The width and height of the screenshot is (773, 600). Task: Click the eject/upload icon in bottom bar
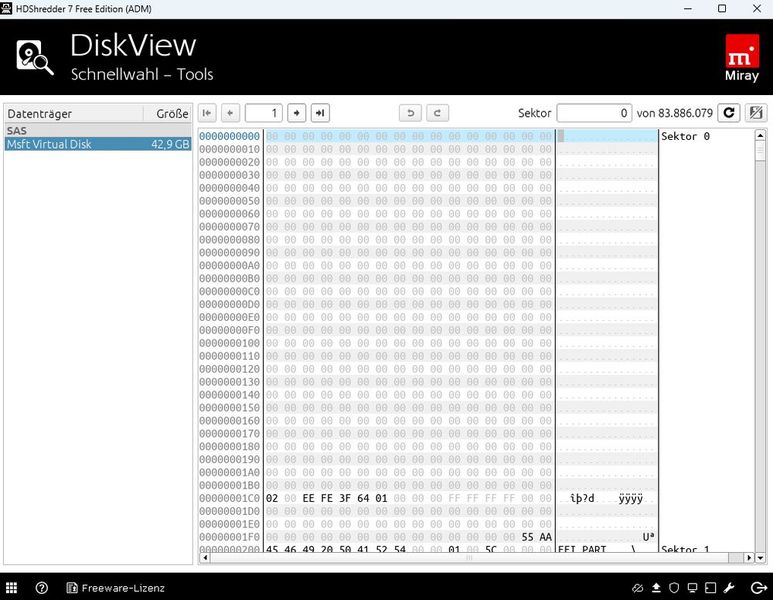656,588
